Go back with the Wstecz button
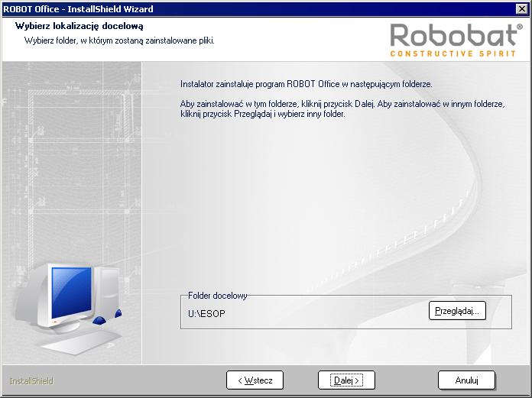532x398 pixels. pyautogui.click(x=255, y=380)
